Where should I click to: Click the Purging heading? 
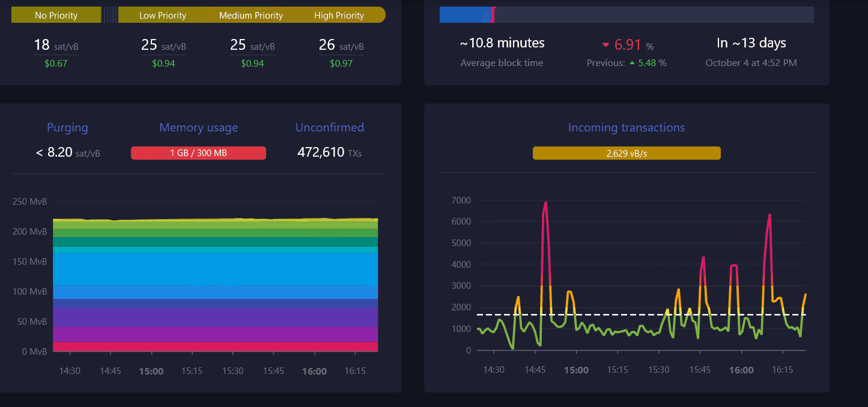tap(67, 127)
